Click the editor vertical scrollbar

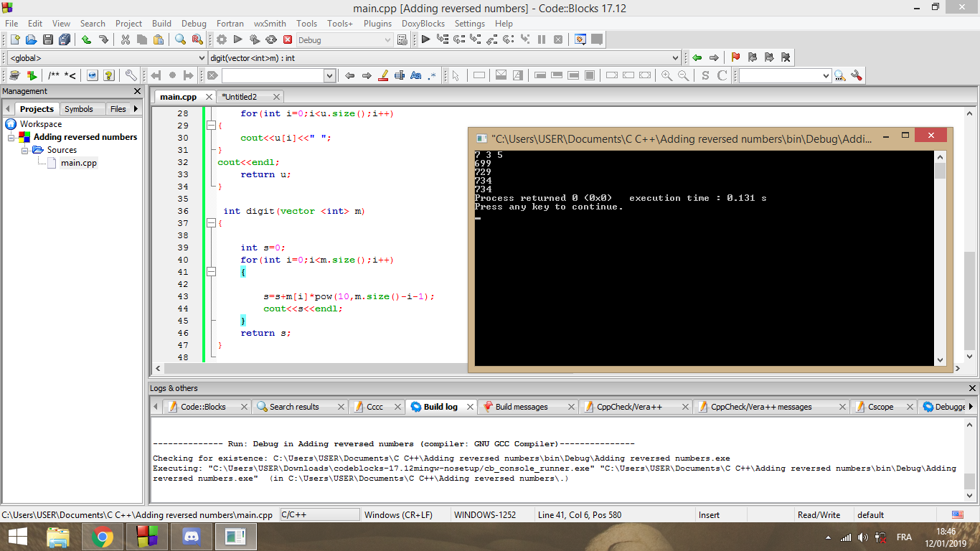tap(970, 236)
